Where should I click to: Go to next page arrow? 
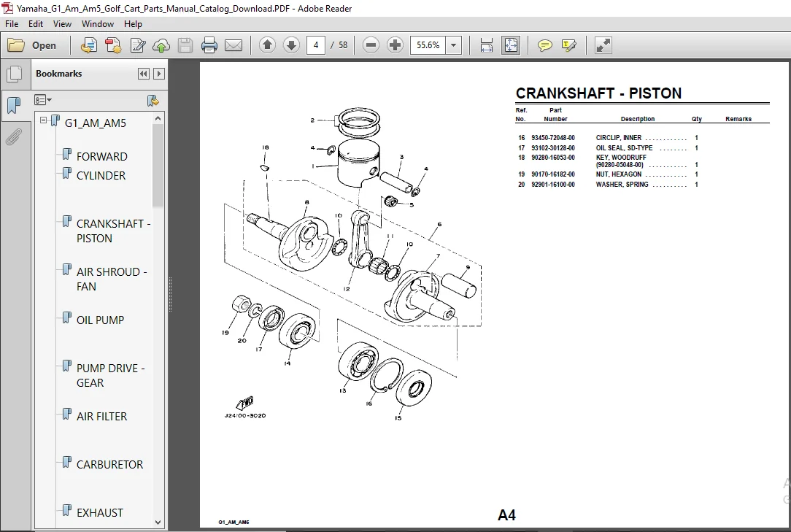coord(291,45)
